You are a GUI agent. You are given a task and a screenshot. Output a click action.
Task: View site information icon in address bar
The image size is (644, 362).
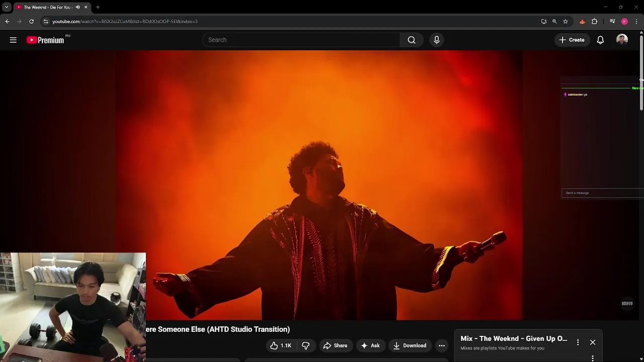[46, 21]
